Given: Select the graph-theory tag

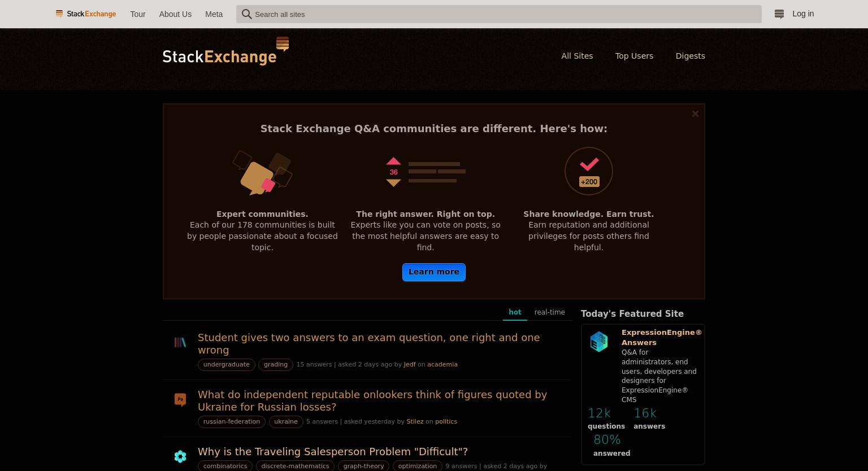Looking at the screenshot, I should pos(363,466).
